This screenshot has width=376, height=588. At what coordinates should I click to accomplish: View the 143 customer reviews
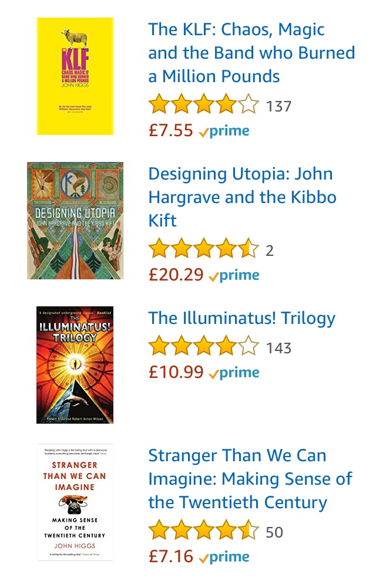point(278,349)
